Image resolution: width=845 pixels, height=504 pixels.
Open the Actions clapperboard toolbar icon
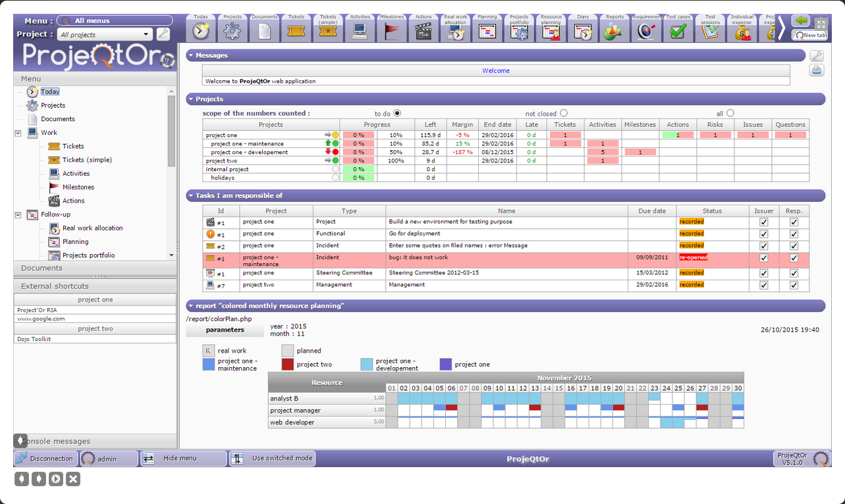(x=423, y=31)
